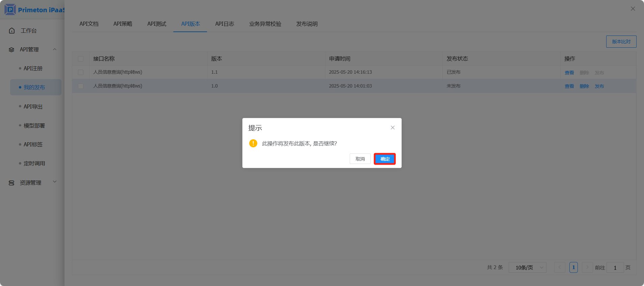This screenshot has height=286, width=644.
Task: Select the API版本 tab
Action: [191, 24]
